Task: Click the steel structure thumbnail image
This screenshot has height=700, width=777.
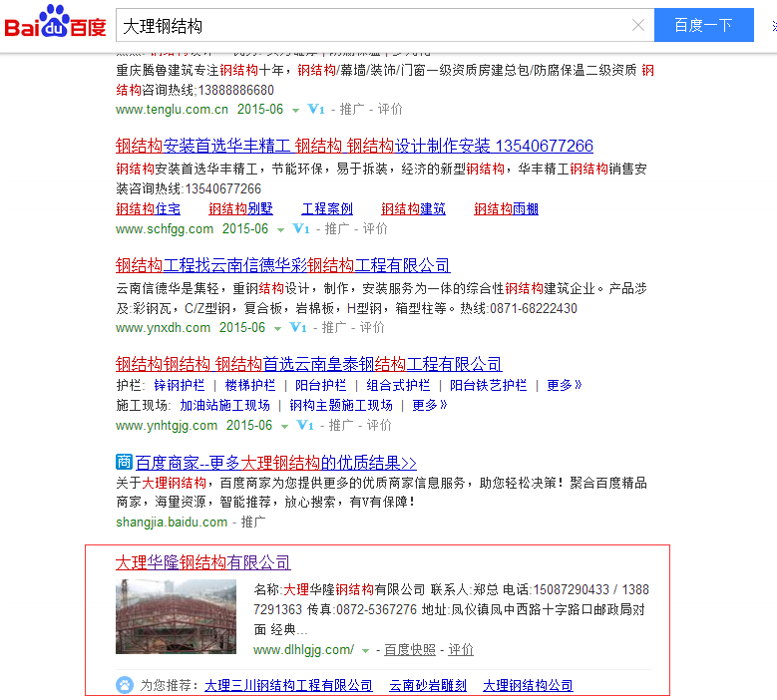Action: click(177, 616)
